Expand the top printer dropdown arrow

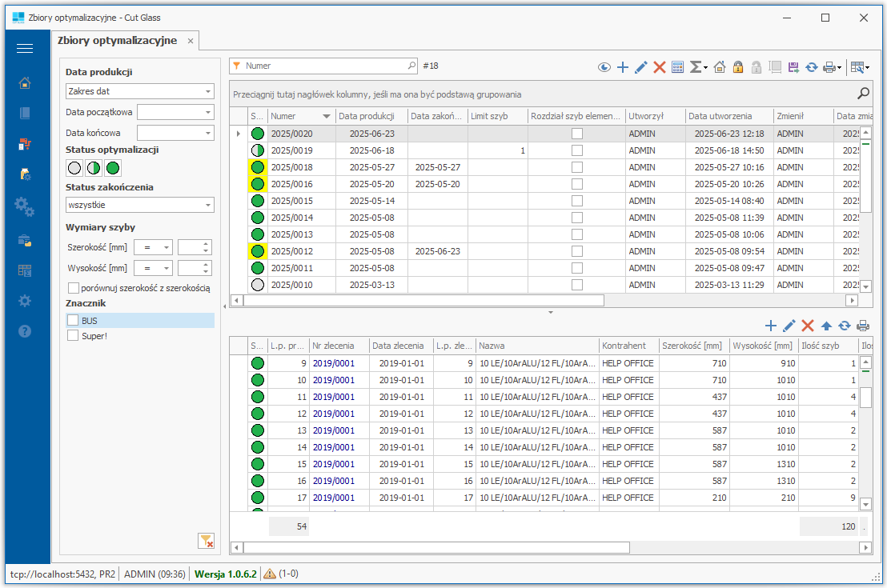[839, 68]
